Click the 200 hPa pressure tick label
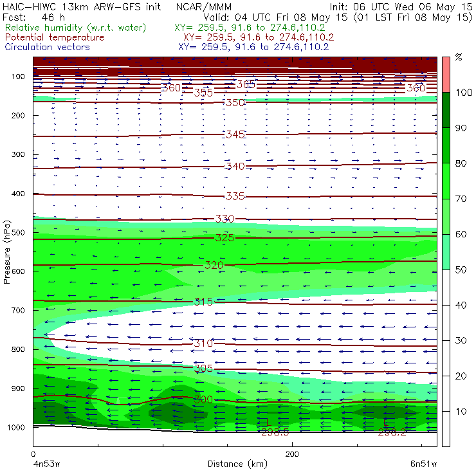Screen dimensions: 476x476 click(x=18, y=116)
